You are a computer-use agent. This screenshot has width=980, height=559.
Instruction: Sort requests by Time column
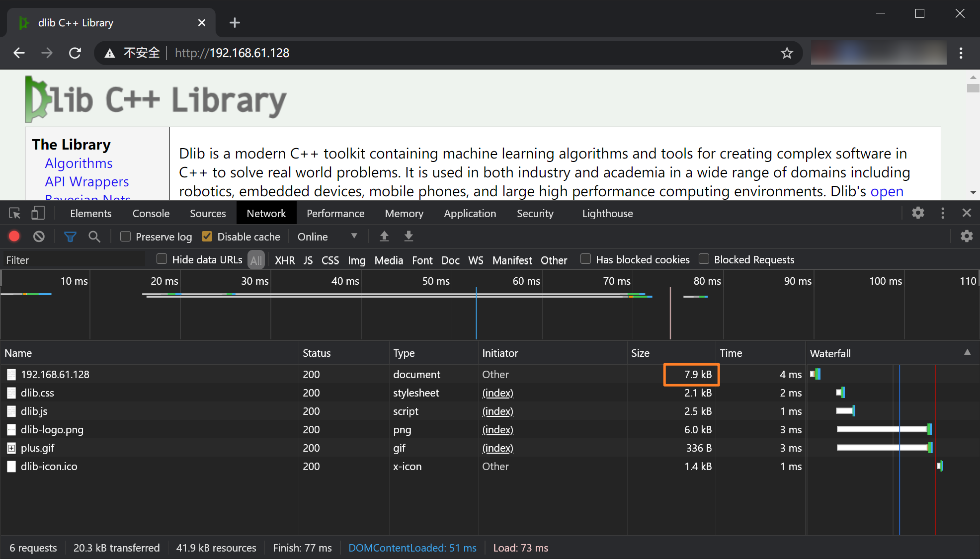[x=760, y=353]
